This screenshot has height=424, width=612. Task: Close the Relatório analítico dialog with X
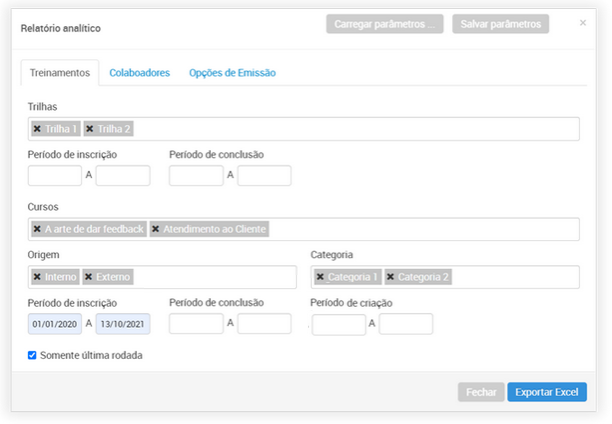point(583,23)
